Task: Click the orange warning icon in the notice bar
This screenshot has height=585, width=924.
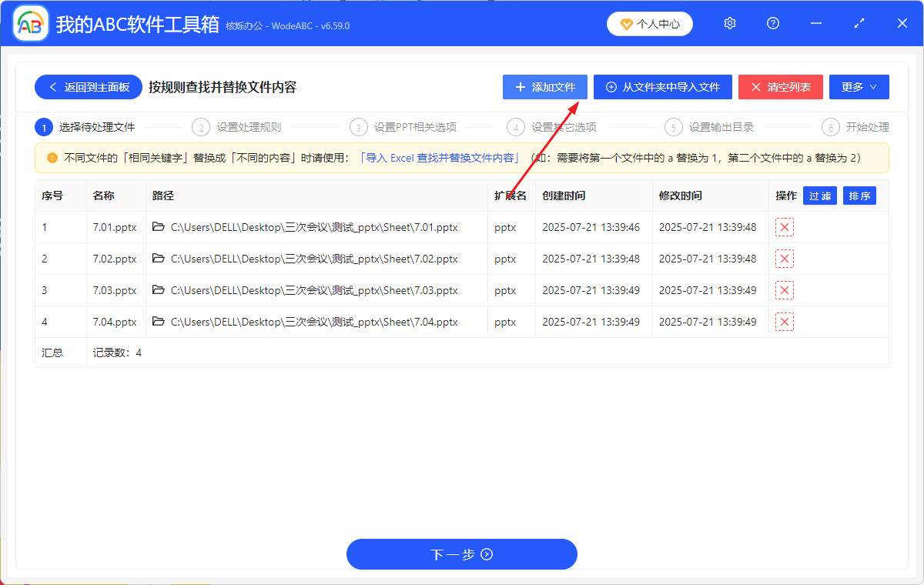Action: 51,158
